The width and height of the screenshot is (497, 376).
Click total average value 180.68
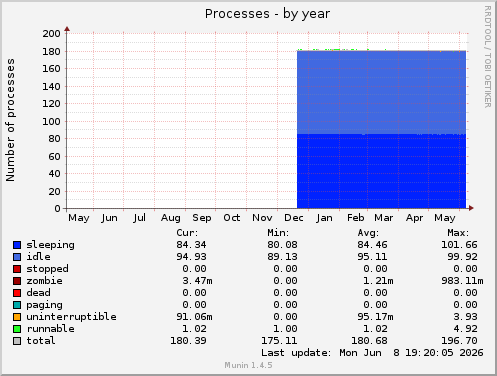(x=369, y=341)
